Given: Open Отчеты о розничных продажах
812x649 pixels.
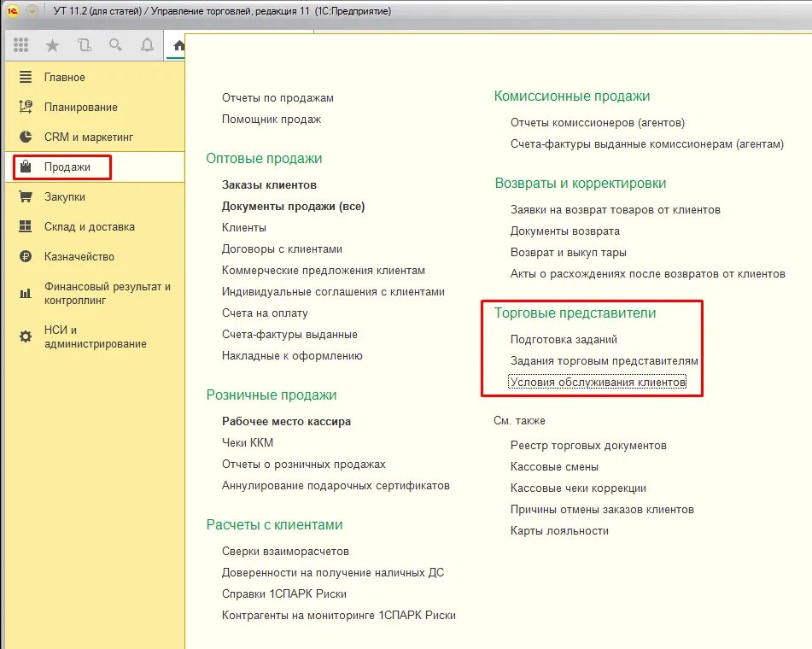Looking at the screenshot, I should coord(303,464).
